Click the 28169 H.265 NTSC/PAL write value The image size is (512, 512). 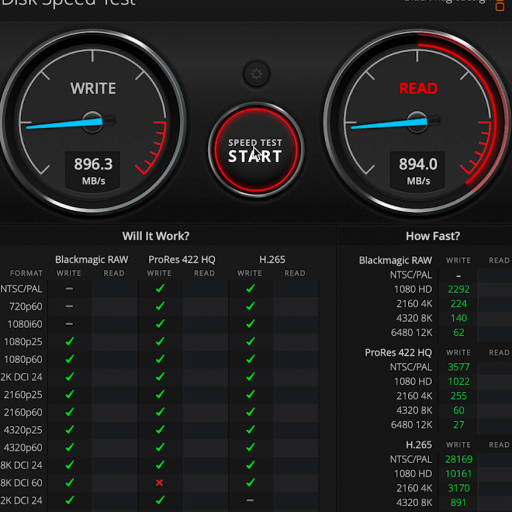(x=459, y=459)
